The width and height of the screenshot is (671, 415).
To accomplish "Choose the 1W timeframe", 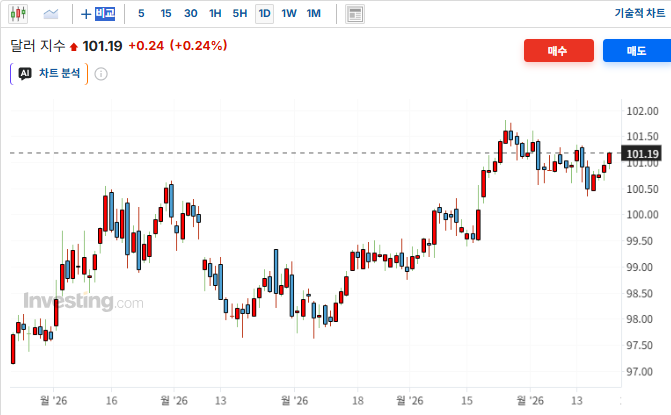I will tap(289, 14).
